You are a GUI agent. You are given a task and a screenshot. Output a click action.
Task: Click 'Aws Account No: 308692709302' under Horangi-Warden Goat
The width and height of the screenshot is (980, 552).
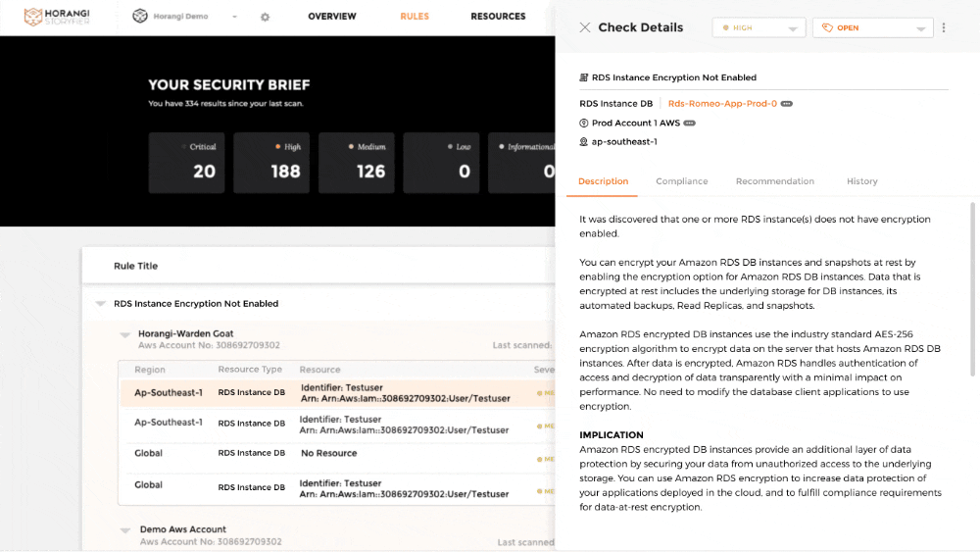click(x=209, y=345)
